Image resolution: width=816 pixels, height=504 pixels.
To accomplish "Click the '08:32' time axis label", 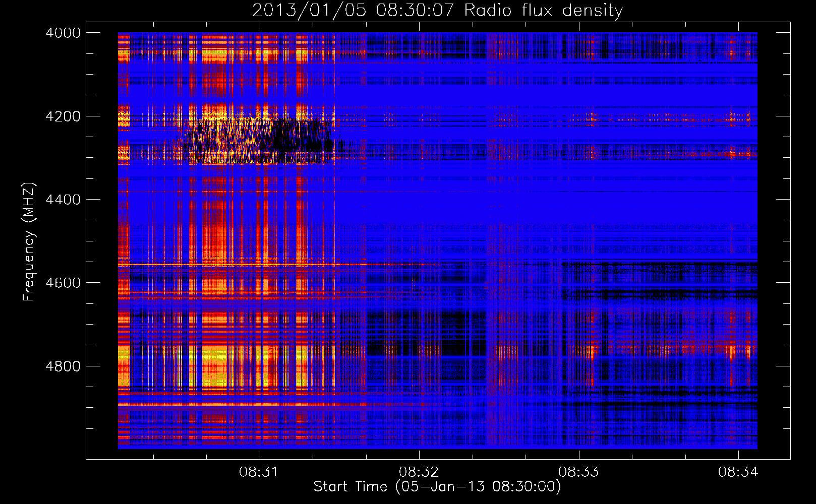I will click(x=419, y=472).
